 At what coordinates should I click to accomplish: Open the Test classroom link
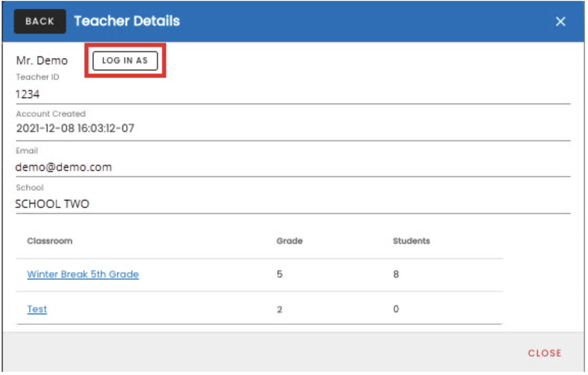[x=37, y=309]
